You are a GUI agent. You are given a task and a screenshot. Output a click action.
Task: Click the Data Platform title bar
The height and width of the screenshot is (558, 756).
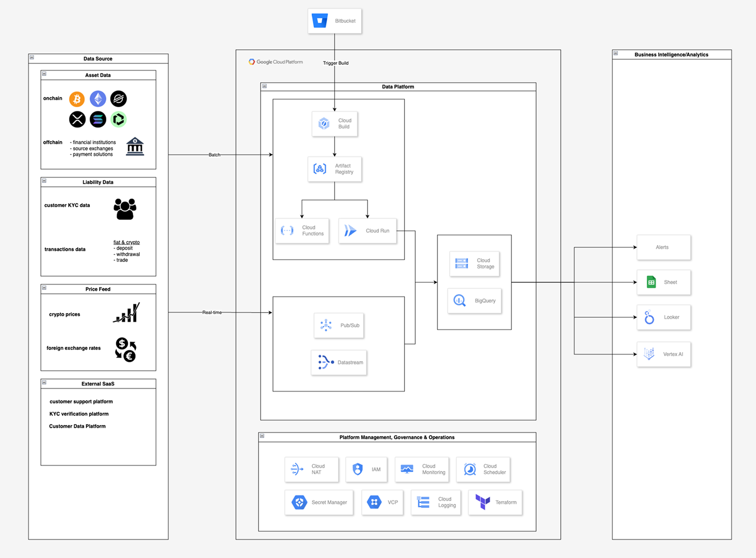(x=398, y=87)
